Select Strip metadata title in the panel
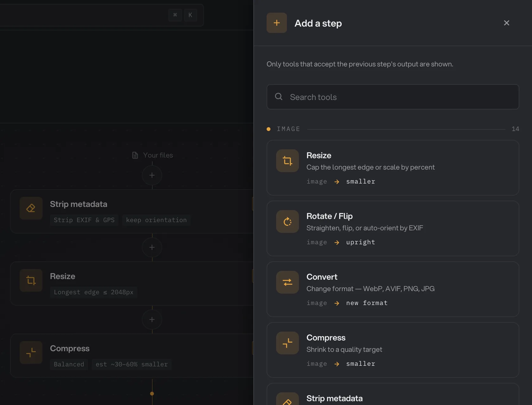The height and width of the screenshot is (405, 532). tap(334, 398)
